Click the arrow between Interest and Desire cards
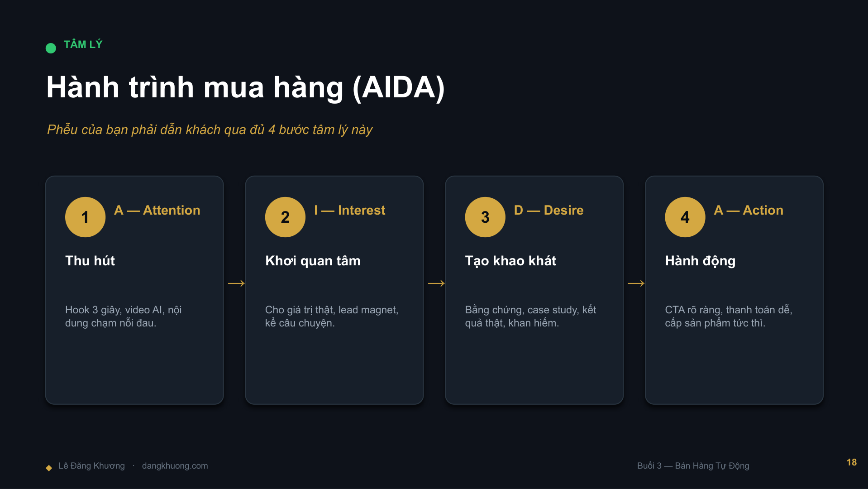This screenshot has width=868, height=489. (x=436, y=283)
